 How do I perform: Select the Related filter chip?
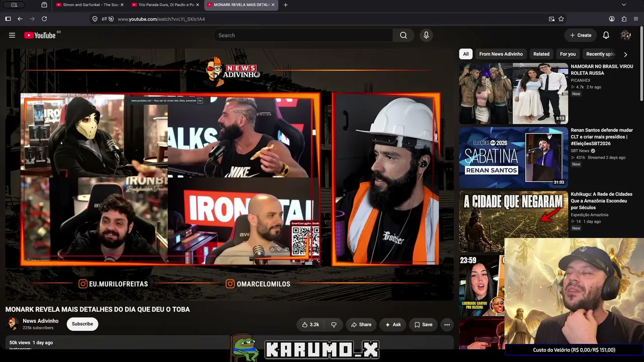pos(541,54)
